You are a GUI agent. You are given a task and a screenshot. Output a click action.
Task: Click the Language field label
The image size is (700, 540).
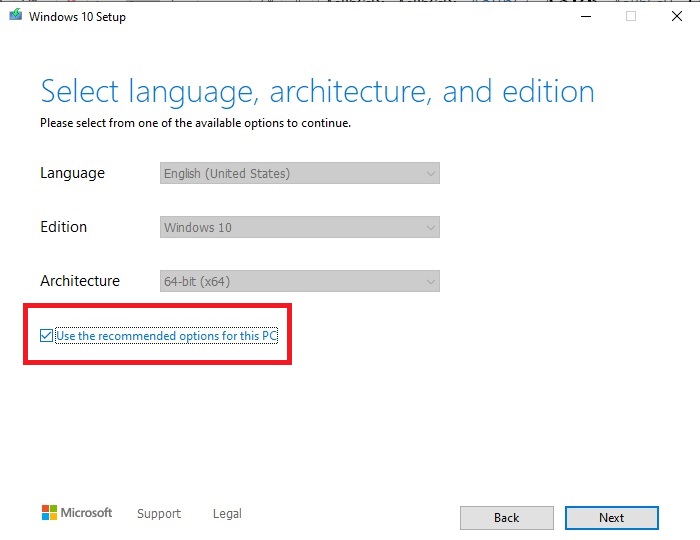click(x=72, y=173)
